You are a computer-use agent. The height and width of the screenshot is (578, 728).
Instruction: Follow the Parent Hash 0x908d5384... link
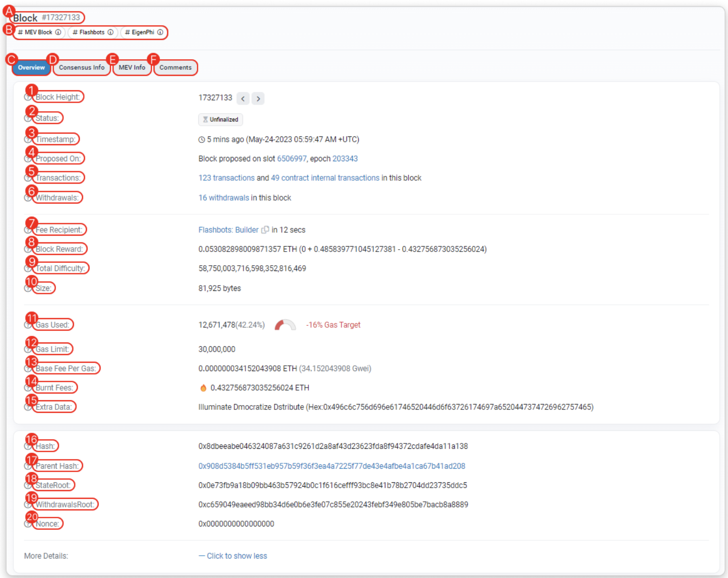[332, 466]
